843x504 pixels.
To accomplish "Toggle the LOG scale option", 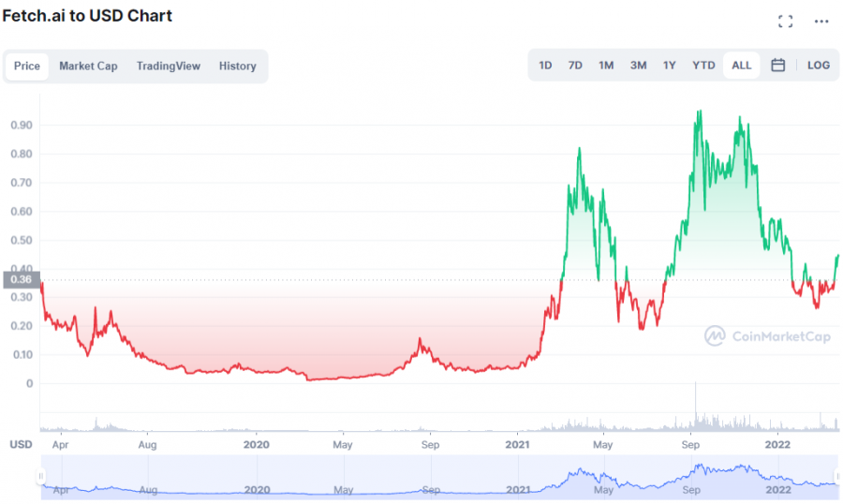I will (x=819, y=65).
